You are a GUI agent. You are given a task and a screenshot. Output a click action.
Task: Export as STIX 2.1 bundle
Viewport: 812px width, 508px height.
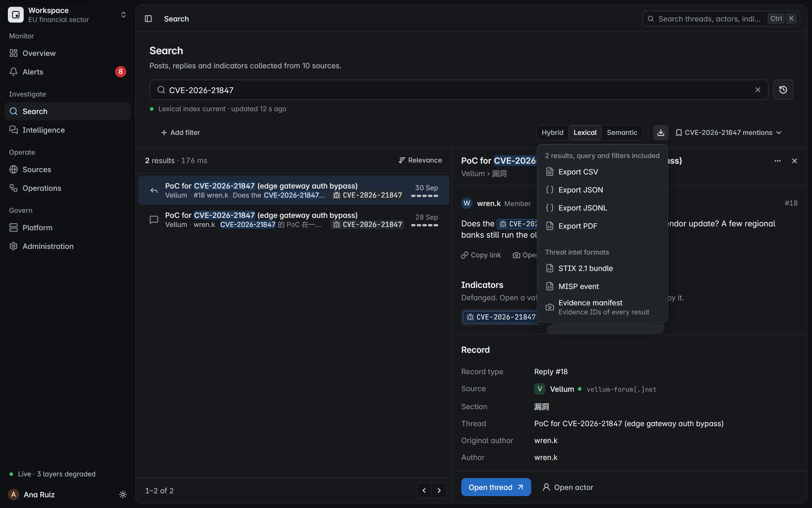pos(602,268)
